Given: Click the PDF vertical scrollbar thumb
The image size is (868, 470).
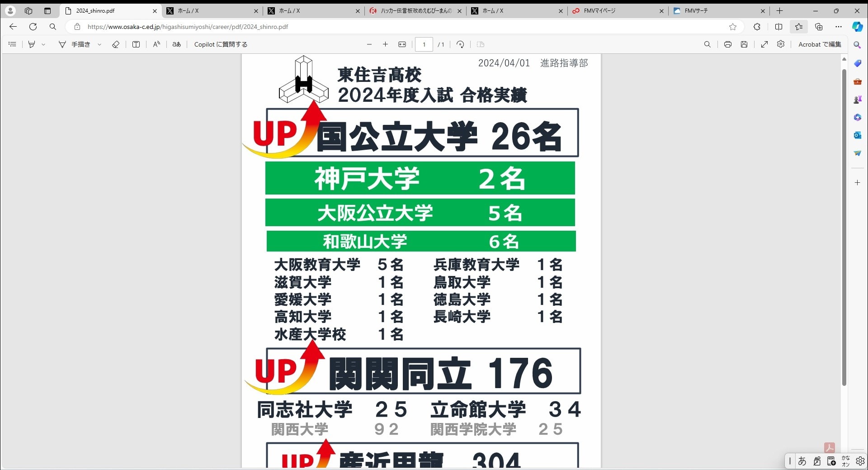Looking at the screenshot, I should click(844, 228).
